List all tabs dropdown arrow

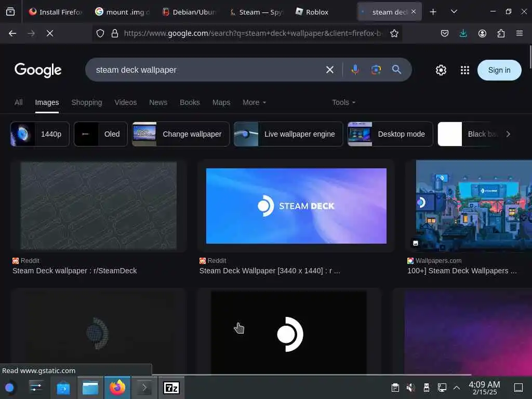[x=454, y=12]
